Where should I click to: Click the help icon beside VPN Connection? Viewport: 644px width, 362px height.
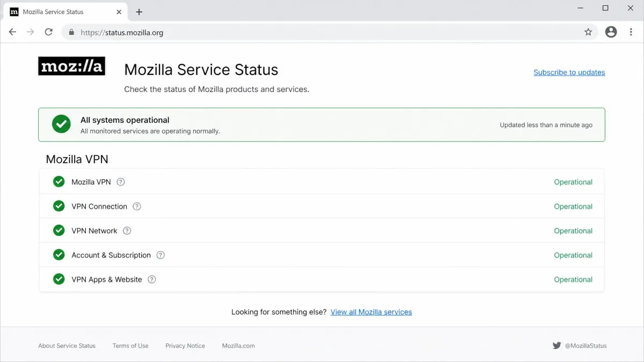137,206
